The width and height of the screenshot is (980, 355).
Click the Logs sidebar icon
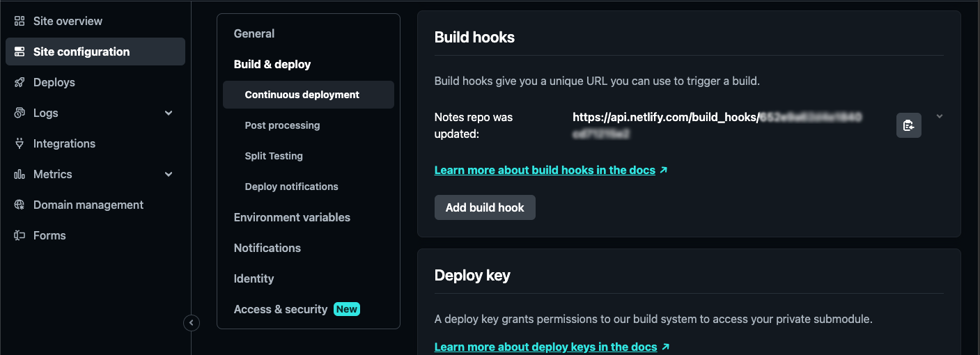(x=20, y=113)
